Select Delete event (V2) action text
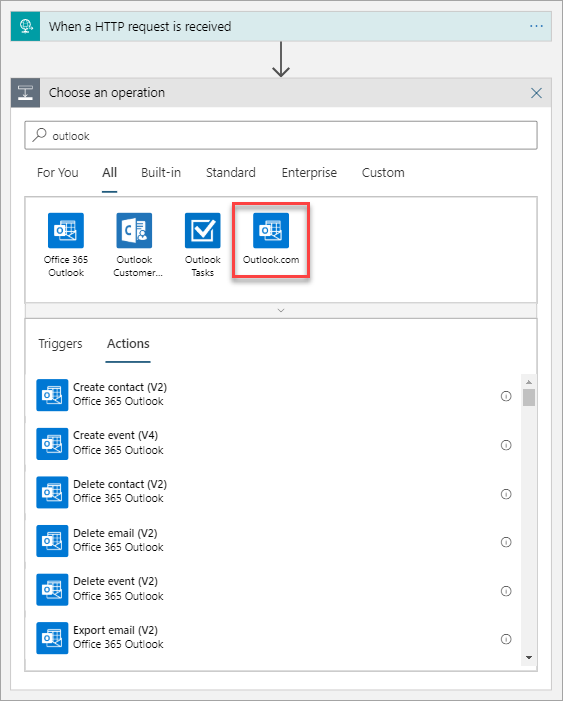This screenshot has width=563, height=701. [x=115, y=581]
